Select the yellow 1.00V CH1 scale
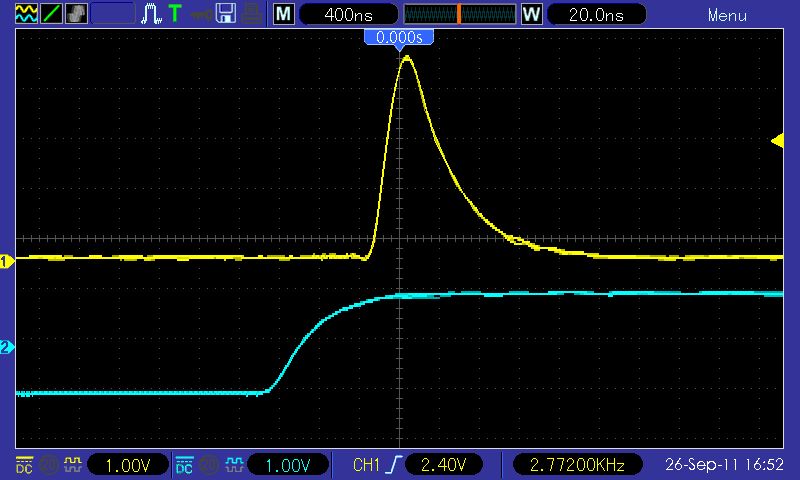Viewport: 800px width, 480px height. pyautogui.click(x=128, y=465)
